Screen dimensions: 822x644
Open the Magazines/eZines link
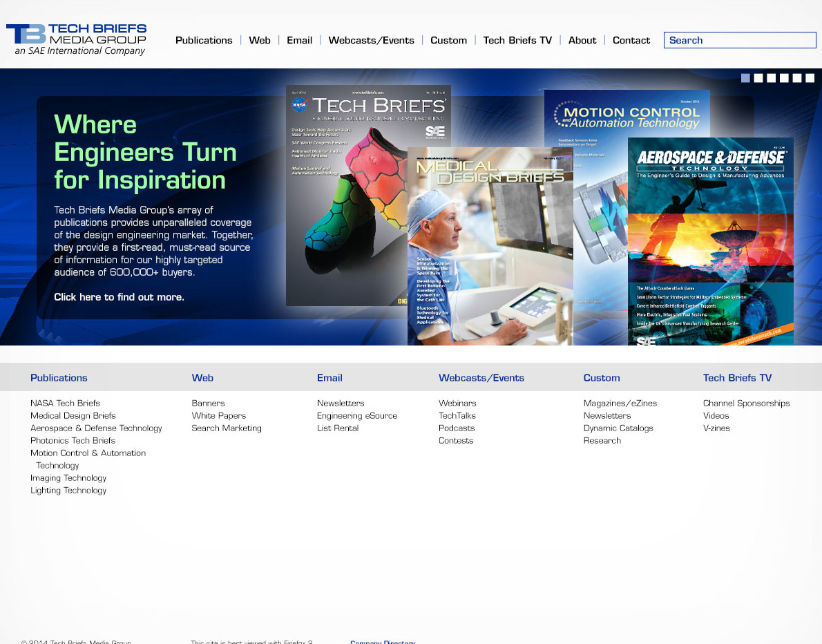pos(620,403)
